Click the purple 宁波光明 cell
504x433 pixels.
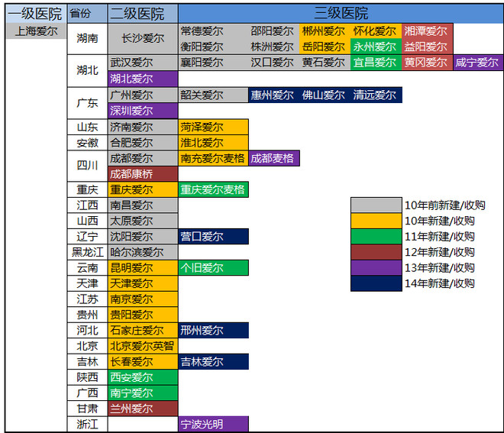coord(213,425)
